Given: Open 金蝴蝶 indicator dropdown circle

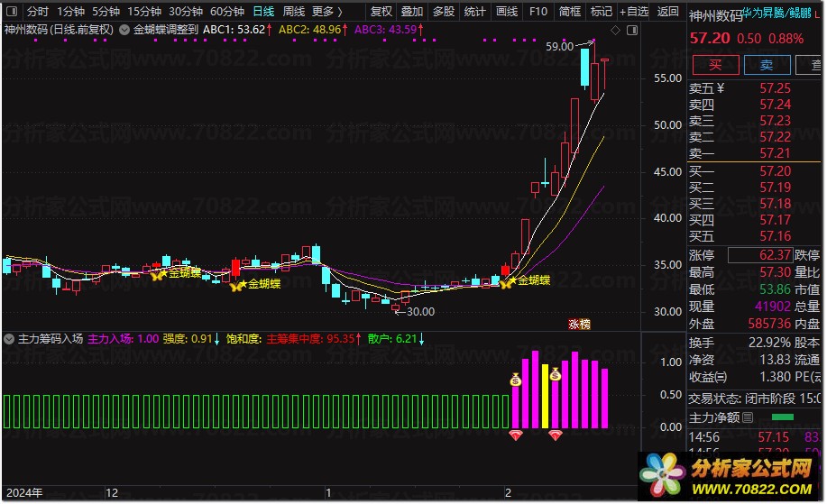Looking at the screenshot, I should point(124,30).
